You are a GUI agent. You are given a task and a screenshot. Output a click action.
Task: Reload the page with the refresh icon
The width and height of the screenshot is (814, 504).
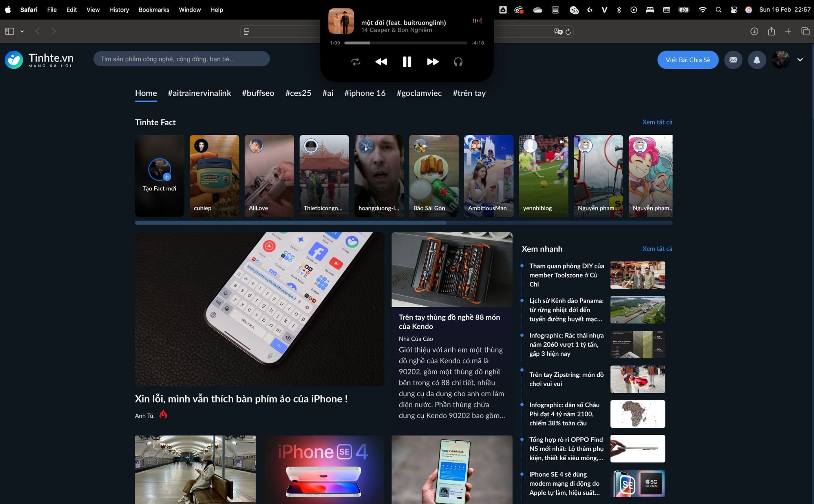click(x=568, y=31)
